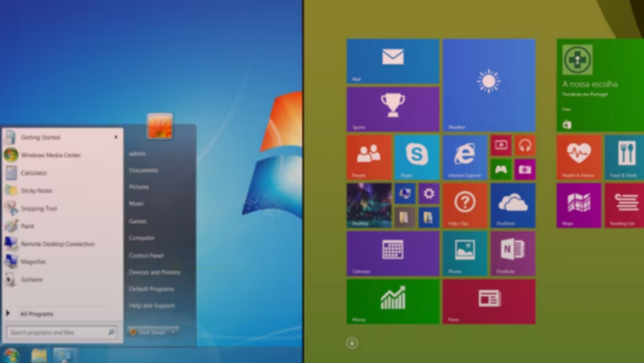Open Paint from the Start menu

(62, 226)
